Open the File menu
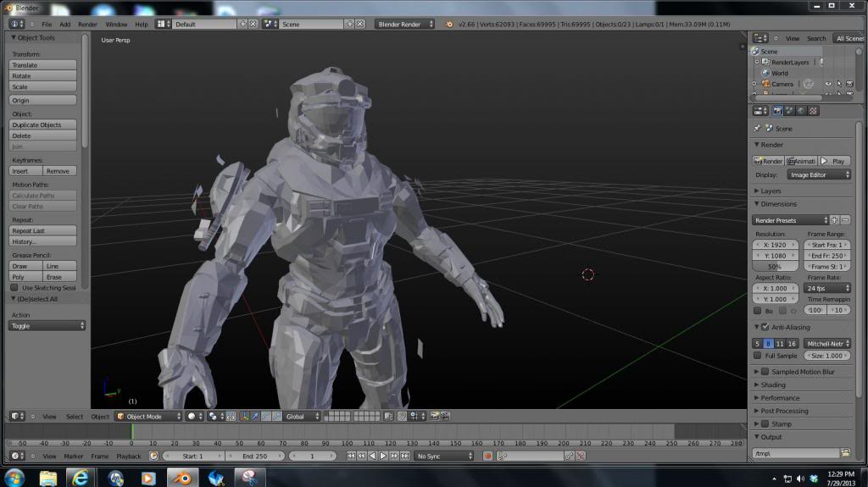This screenshot has width=868, height=487. click(47, 25)
